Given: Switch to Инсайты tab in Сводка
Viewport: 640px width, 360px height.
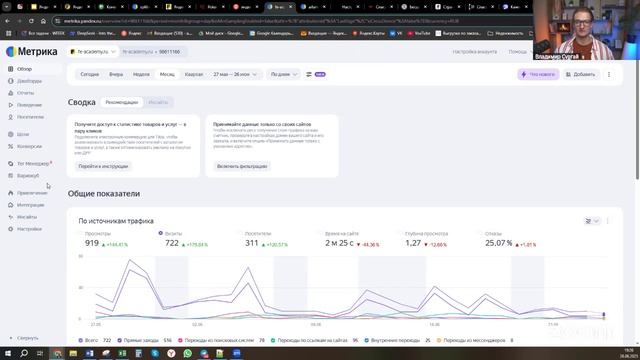Looking at the screenshot, I should coord(158,102).
